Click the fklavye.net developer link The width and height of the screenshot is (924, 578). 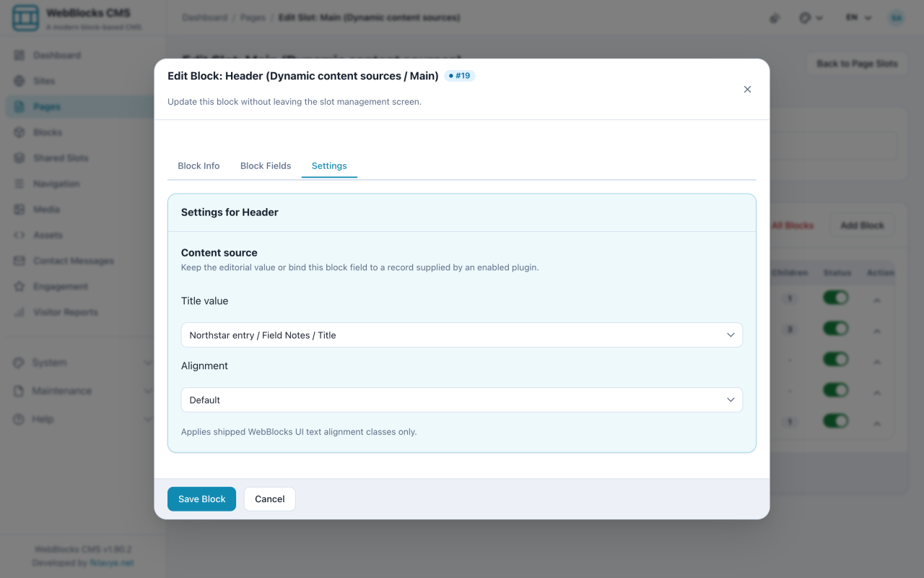111,563
